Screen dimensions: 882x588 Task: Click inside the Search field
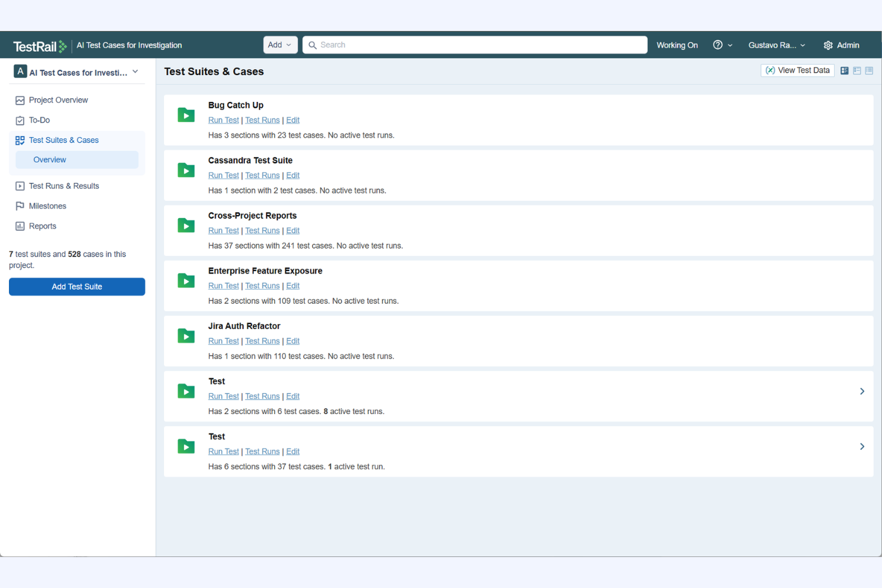pyautogui.click(x=475, y=45)
